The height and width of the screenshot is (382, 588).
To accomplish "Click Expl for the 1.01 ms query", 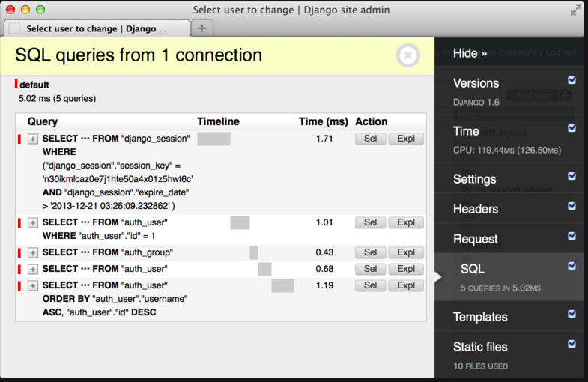I will point(406,222).
